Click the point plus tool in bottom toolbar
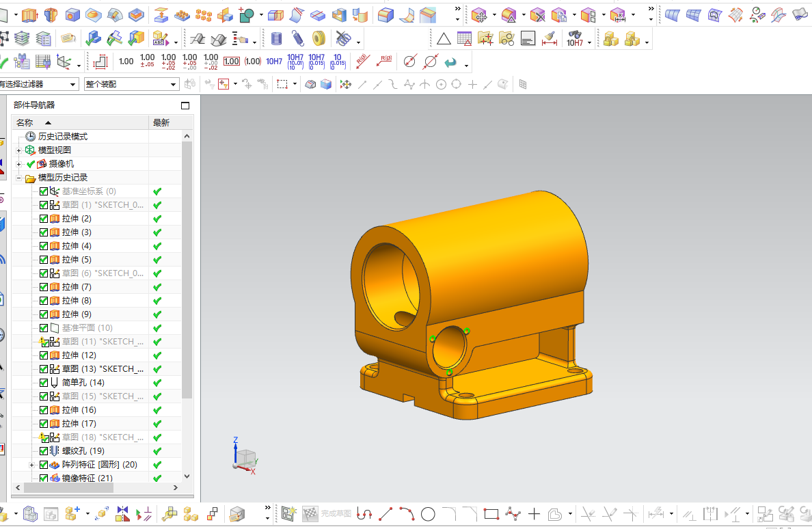This screenshot has width=812, height=529. [x=534, y=514]
